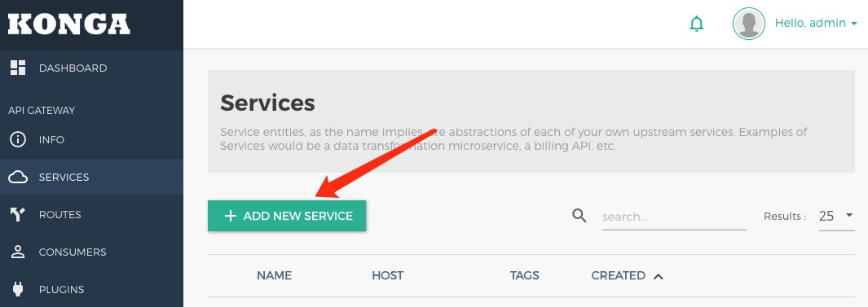Expand the Results per page dropdown
Screen dimensions: 868x307
(x=836, y=216)
